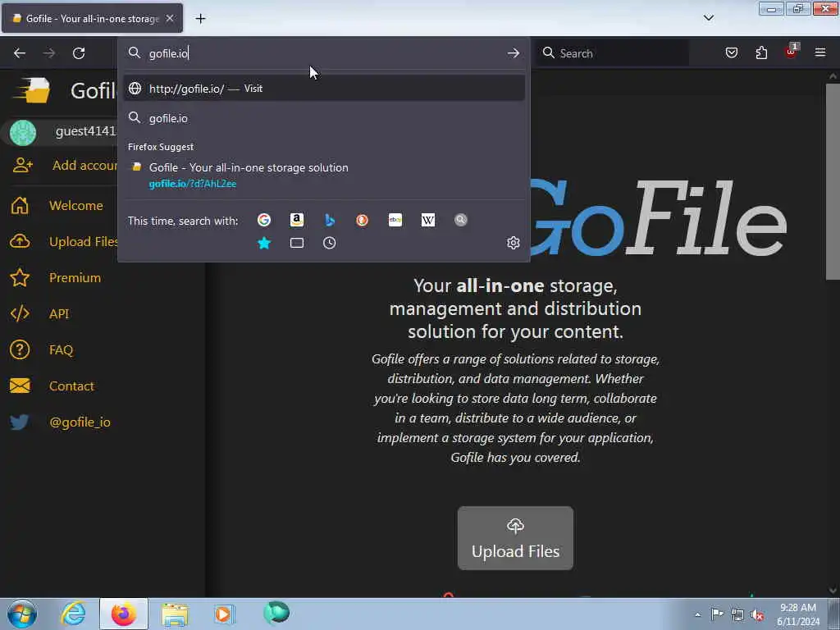The width and height of the screenshot is (840, 630).
Task: Switch to Firefox in the taskbar
Action: (124, 614)
